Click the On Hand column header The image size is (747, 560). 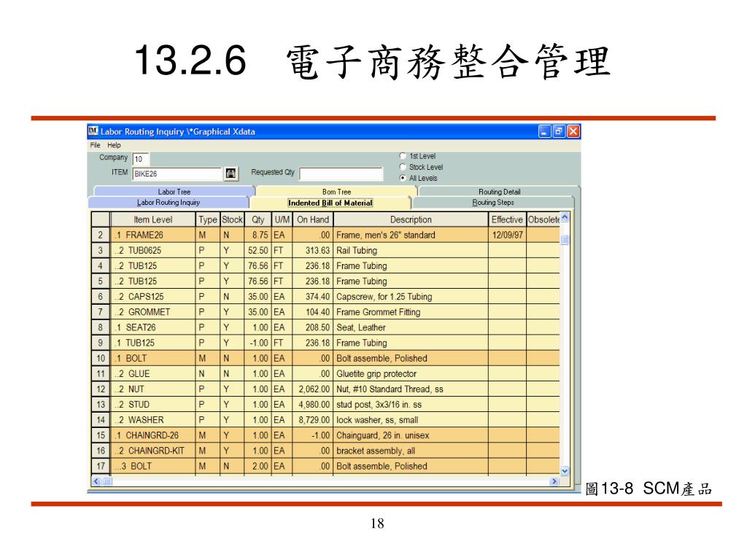[x=313, y=219]
